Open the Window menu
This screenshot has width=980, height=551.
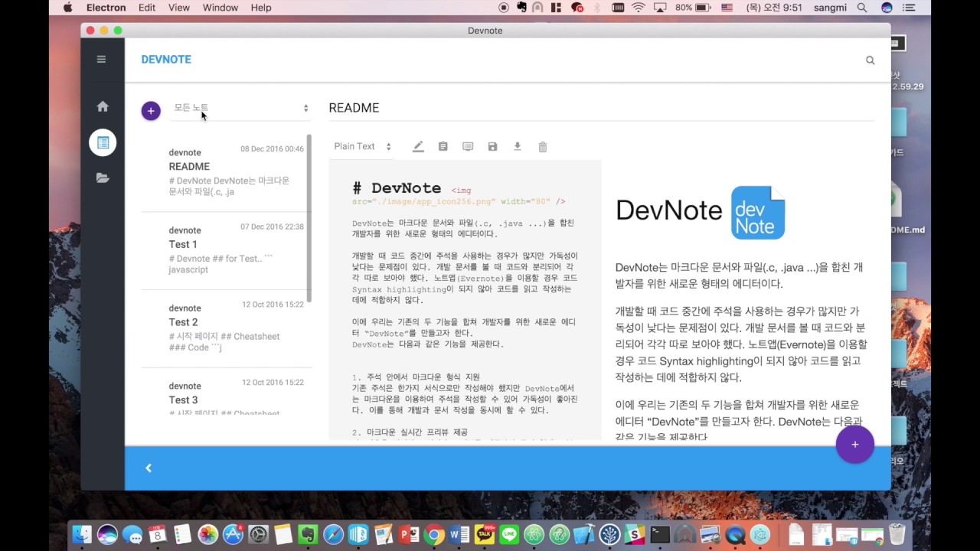[x=220, y=8]
